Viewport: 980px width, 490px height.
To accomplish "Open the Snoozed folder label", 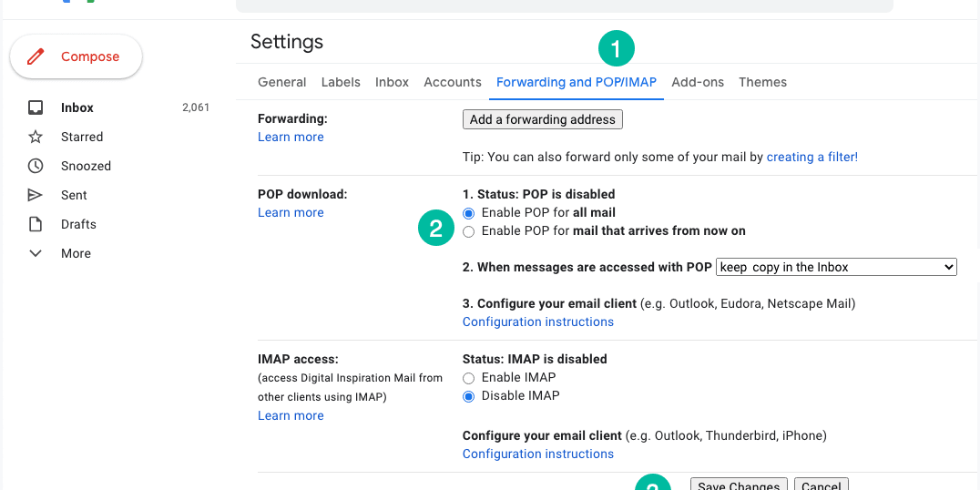I will click(x=86, y=167).
